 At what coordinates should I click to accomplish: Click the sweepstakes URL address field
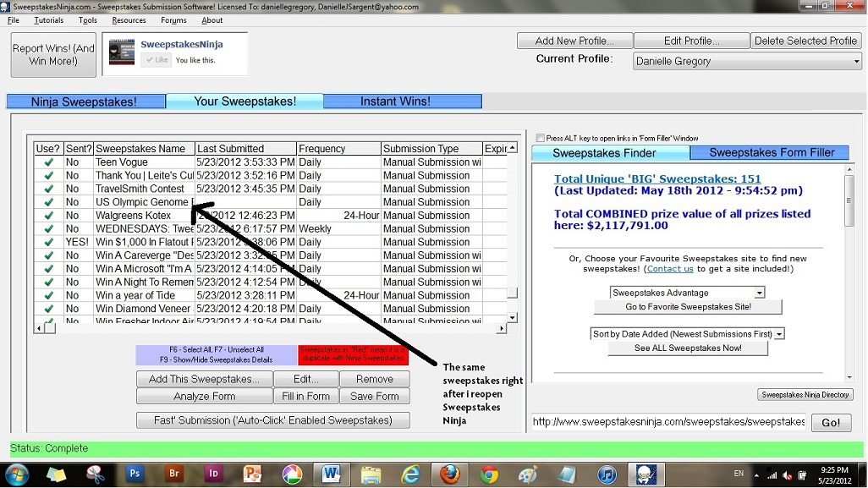click(x=668, y=421)
